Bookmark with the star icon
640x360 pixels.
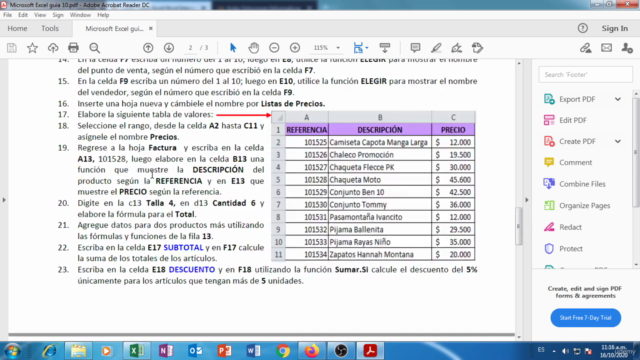pos(32,48)
